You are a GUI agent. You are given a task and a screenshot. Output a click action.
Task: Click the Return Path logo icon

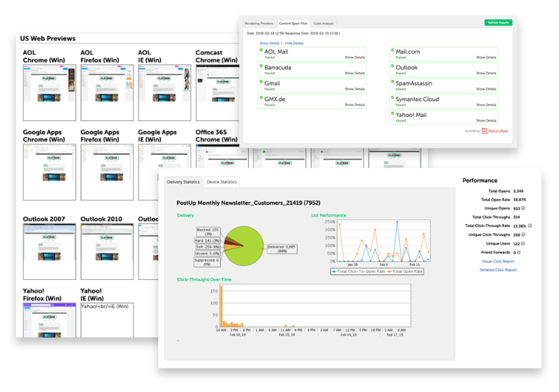pyautogui.click(x=484, y=131)
